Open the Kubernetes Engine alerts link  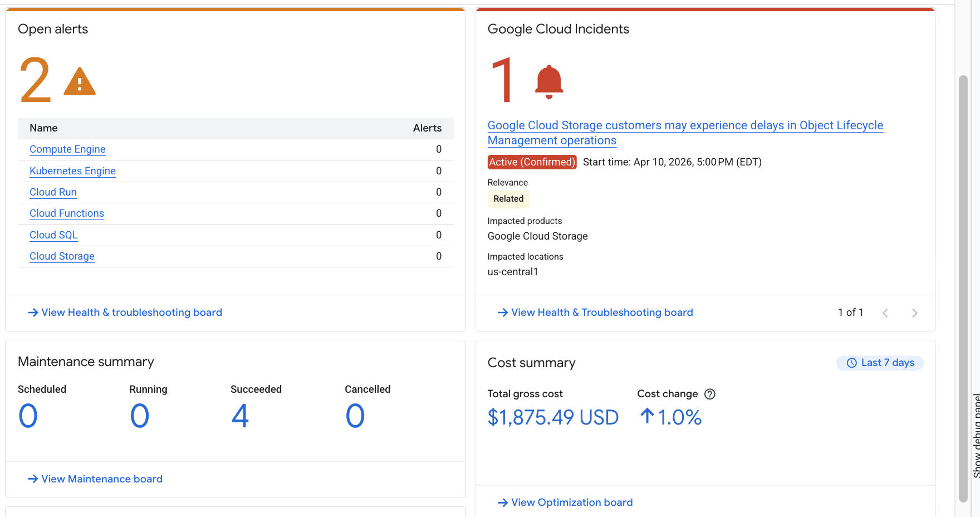pos(72,171)
